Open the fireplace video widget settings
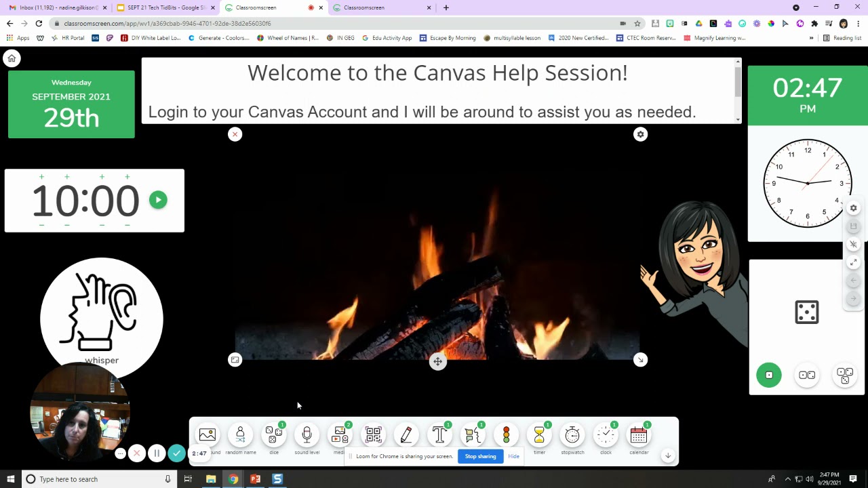868x488 pixels. 640,134
